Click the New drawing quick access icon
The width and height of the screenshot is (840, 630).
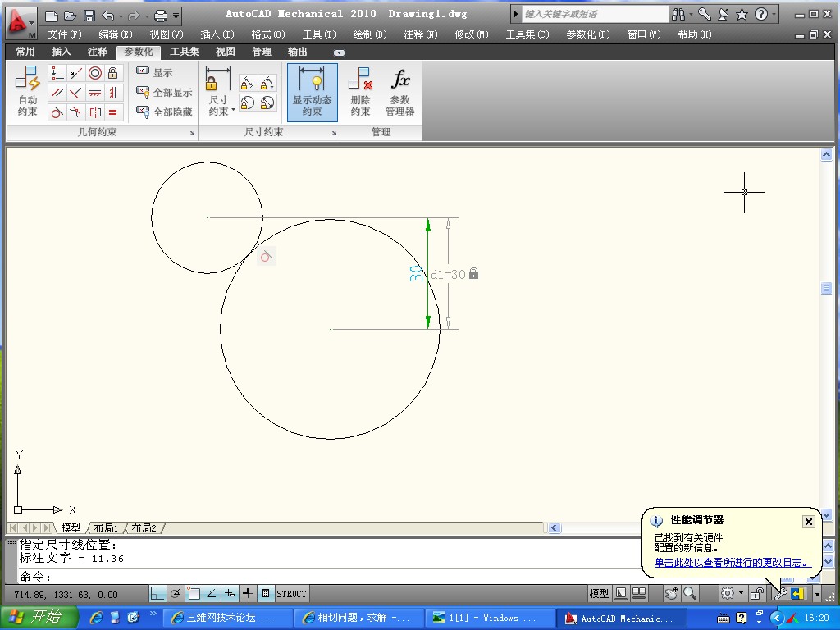click(51, 16)
